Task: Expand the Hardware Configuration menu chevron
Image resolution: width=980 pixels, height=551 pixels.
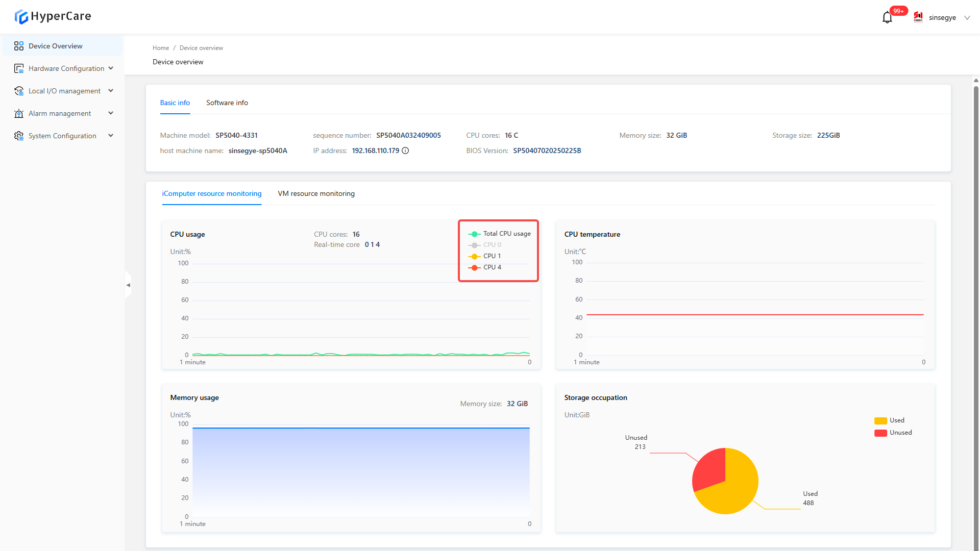Action: [111, 68]
